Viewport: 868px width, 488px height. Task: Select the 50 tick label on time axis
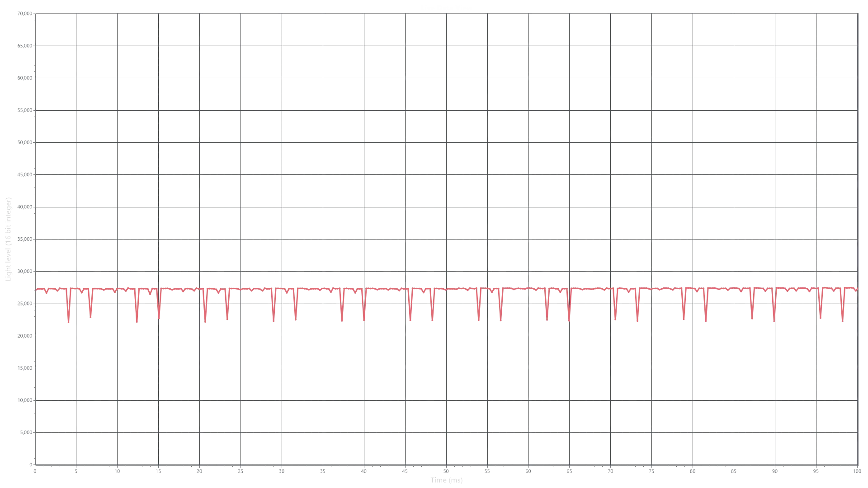coord(446,471)
